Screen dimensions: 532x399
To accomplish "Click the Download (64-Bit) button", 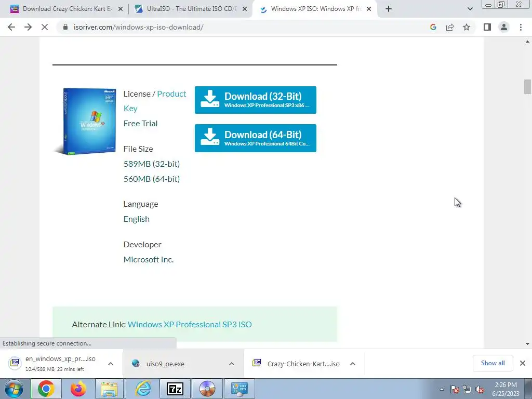I will click(256, 138).
